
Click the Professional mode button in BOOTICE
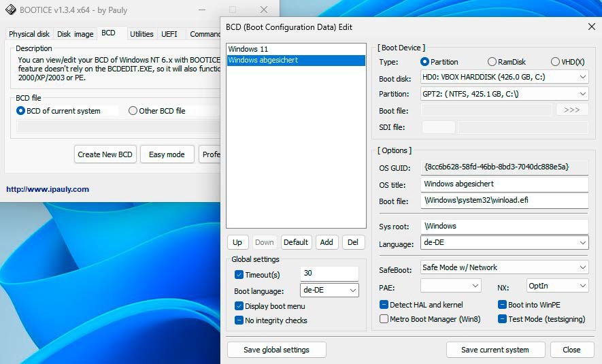[x=210, y=154]
